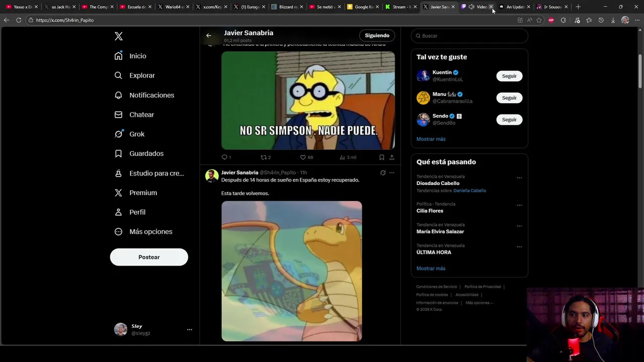Image resolution: width=644 pixels, height=362 pixels.
Task: Switch to the Stream Kick tab
Action: pos(401,7)
